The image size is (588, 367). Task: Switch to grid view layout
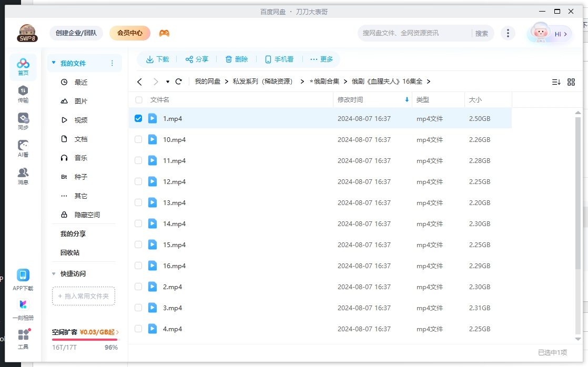coord(571,81)
